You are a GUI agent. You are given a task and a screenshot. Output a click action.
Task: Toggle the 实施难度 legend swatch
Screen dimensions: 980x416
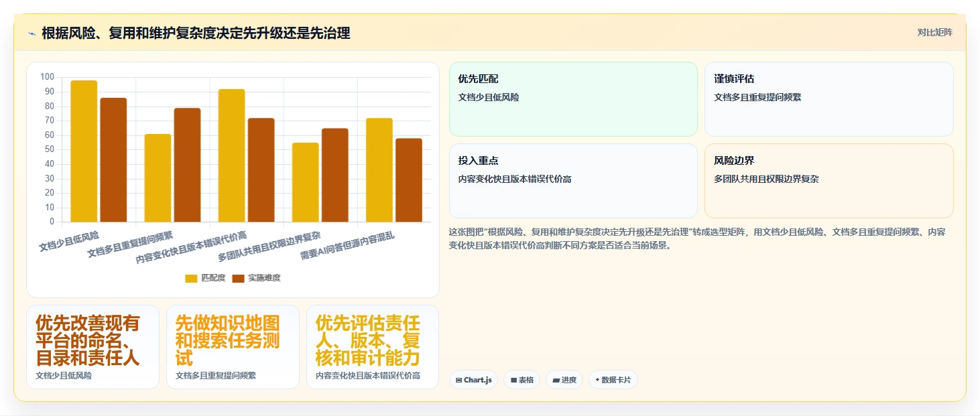coord(239,278)
